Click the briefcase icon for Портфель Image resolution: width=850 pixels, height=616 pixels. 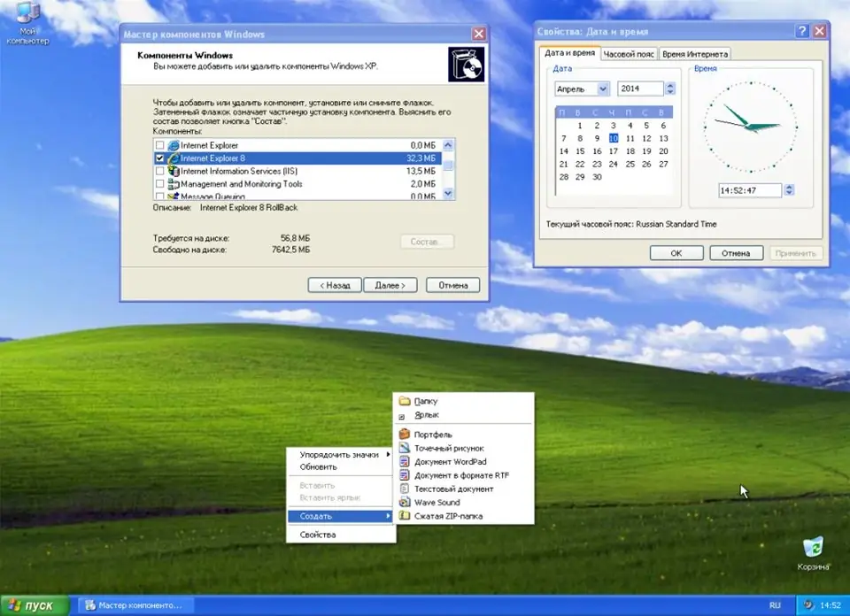pyautogui.click(x=405, y=434)
